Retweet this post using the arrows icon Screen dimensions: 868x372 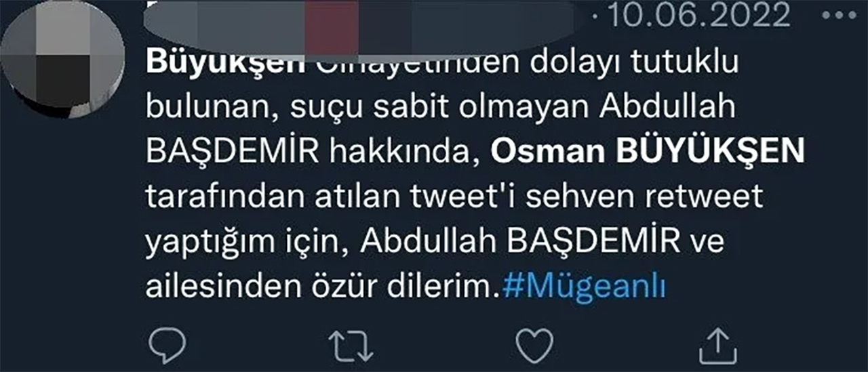[351, 345]
